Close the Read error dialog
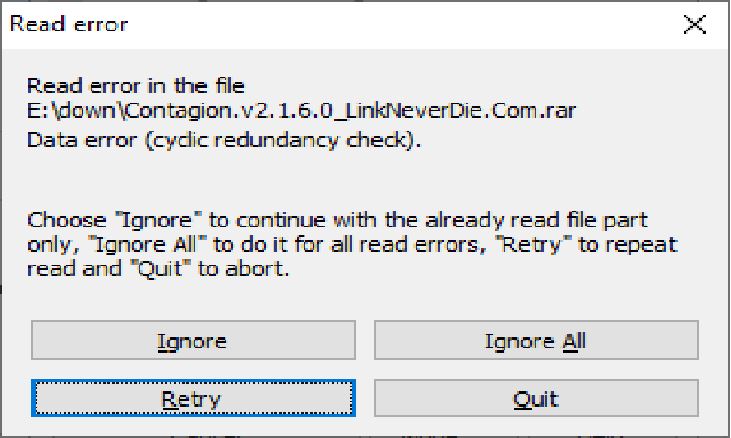Screen dimensions: 731x438 (x=694, y=25)
